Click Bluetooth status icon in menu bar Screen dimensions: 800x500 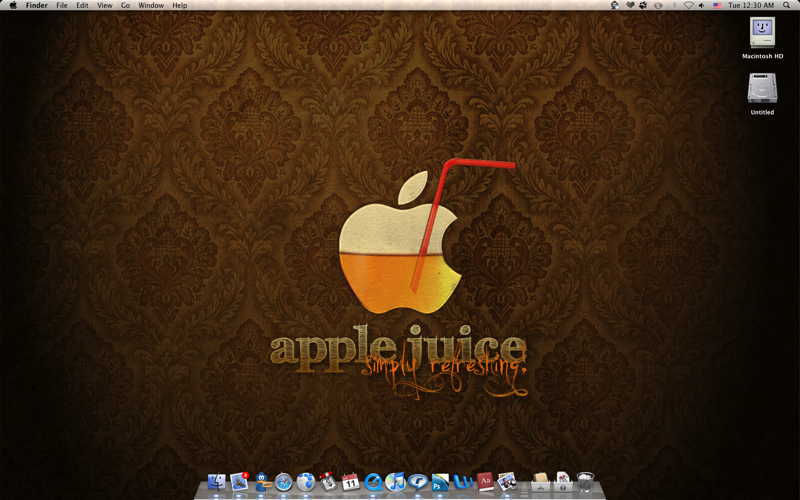click(673, 5)
